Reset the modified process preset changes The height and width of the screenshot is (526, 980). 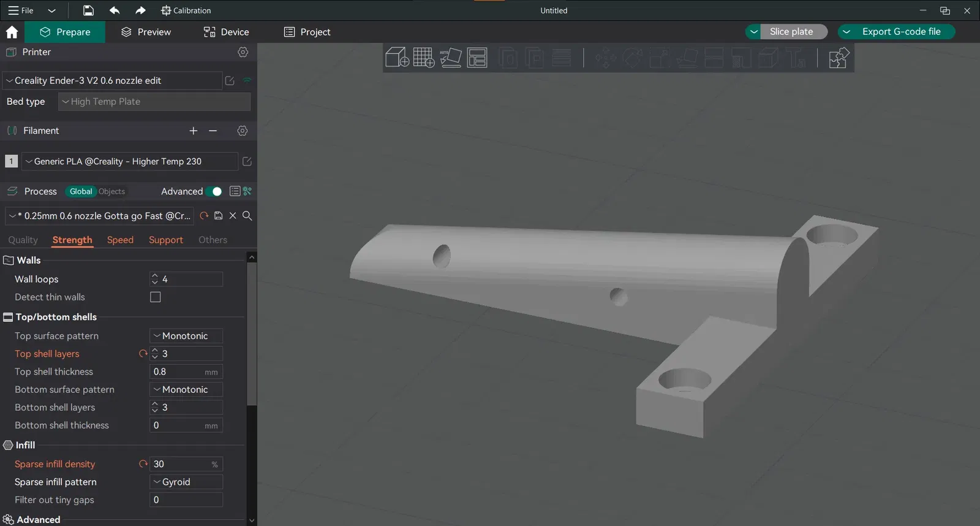click(204, 216)
